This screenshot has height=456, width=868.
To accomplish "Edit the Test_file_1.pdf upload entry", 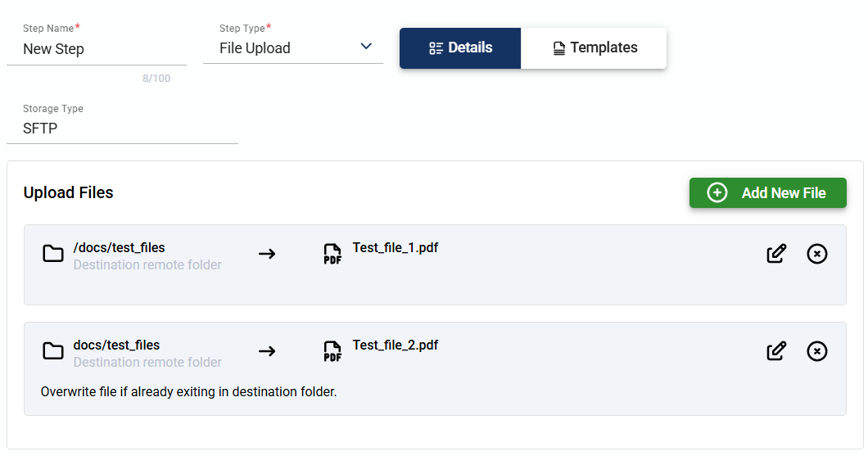I will click(x=776, y=254).
